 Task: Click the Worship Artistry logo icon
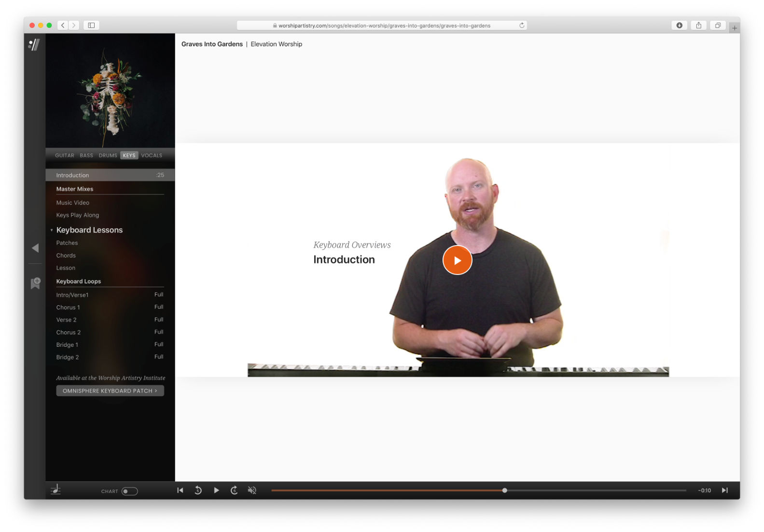click(34, 45)
